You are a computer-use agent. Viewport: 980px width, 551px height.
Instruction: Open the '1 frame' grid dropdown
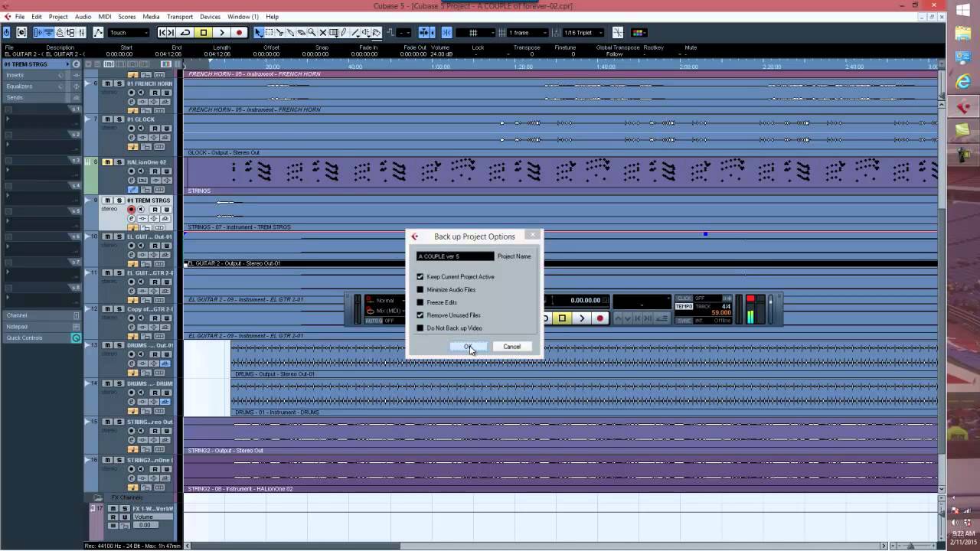pyautogui.click(x=528, y=32)
